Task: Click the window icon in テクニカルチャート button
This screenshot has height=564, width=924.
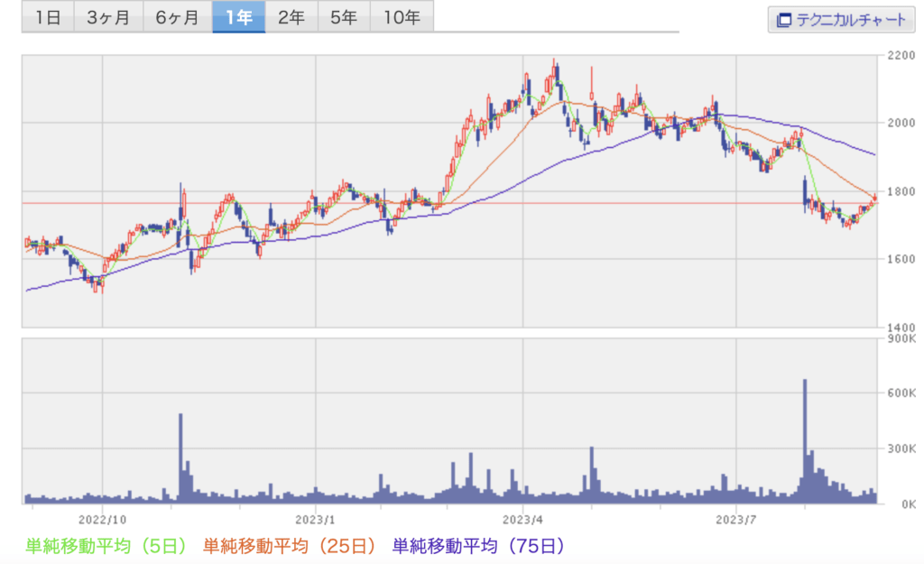Action: [783, 19]
